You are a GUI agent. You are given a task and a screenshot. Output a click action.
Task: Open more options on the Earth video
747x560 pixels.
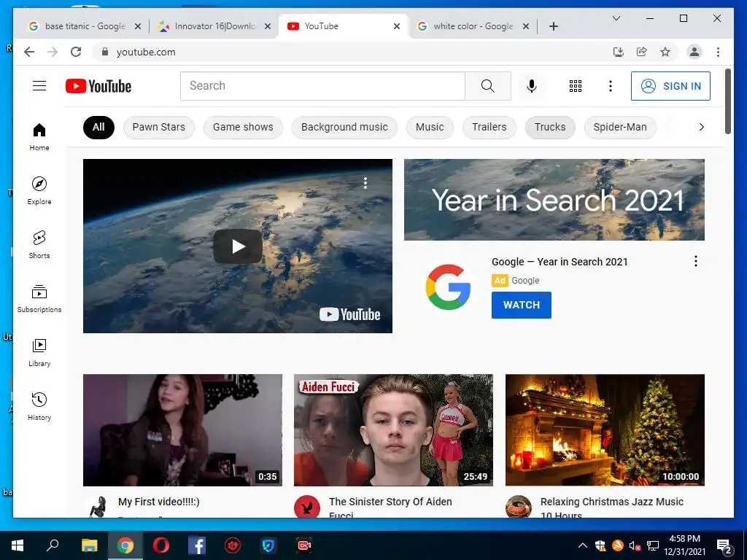point(365,183)
